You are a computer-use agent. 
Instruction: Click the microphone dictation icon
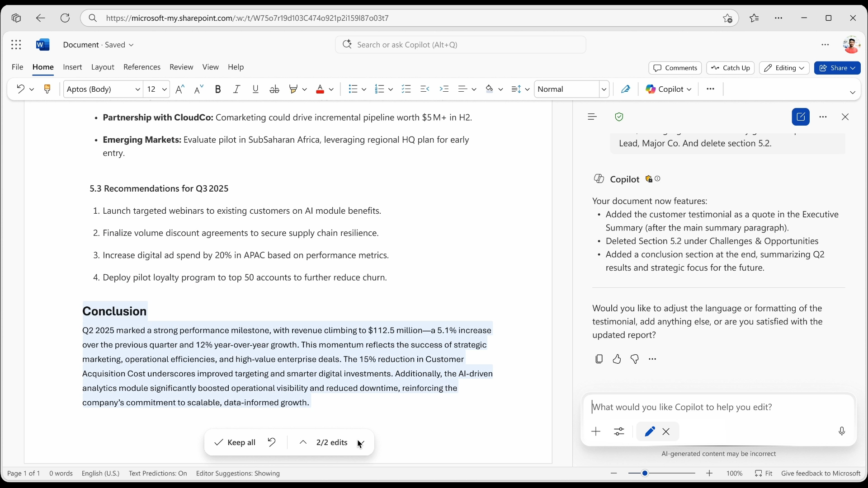[841, 432]
